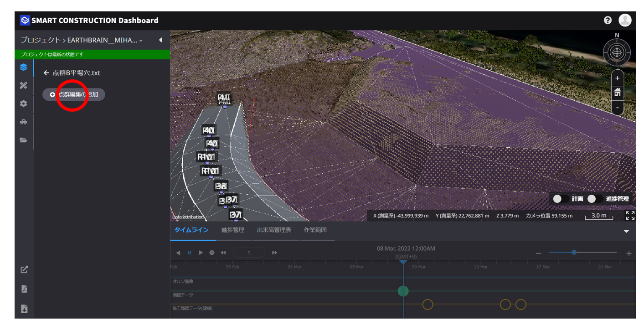Zoom out timeline with minus icon
The image size is (644, 326).
pos(538,253)
